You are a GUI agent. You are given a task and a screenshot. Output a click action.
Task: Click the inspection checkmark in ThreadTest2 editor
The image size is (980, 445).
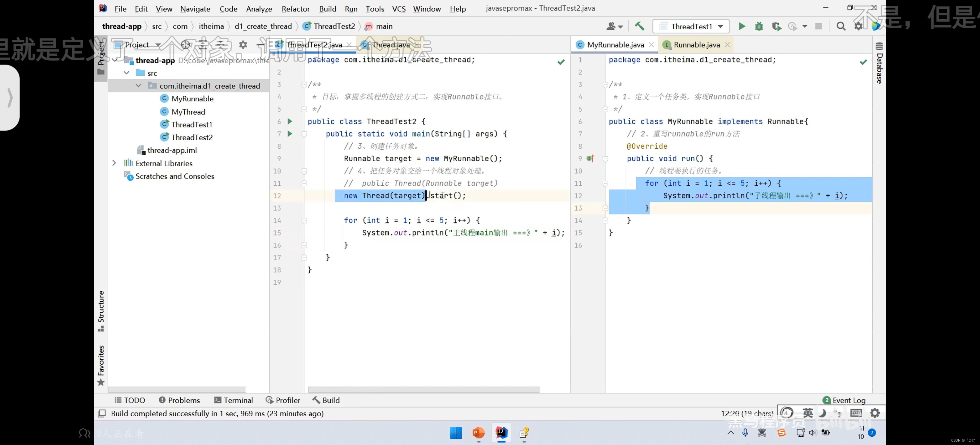click(561, 62)
